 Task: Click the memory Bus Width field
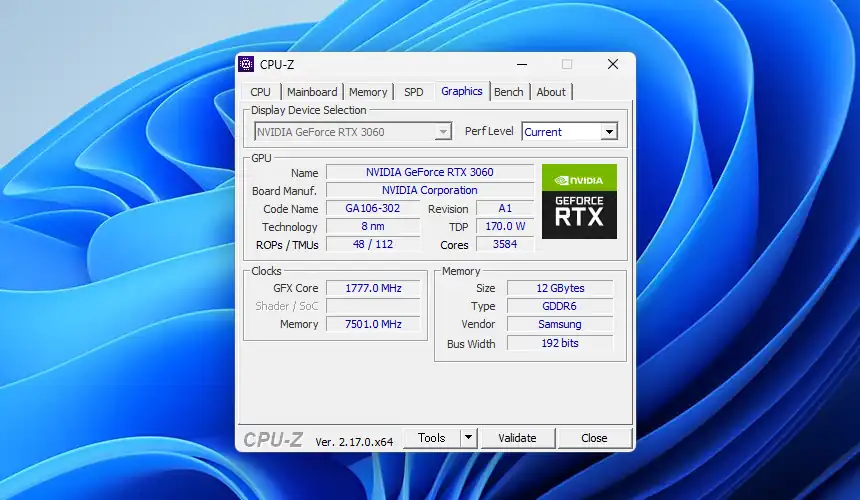point(559,343)
